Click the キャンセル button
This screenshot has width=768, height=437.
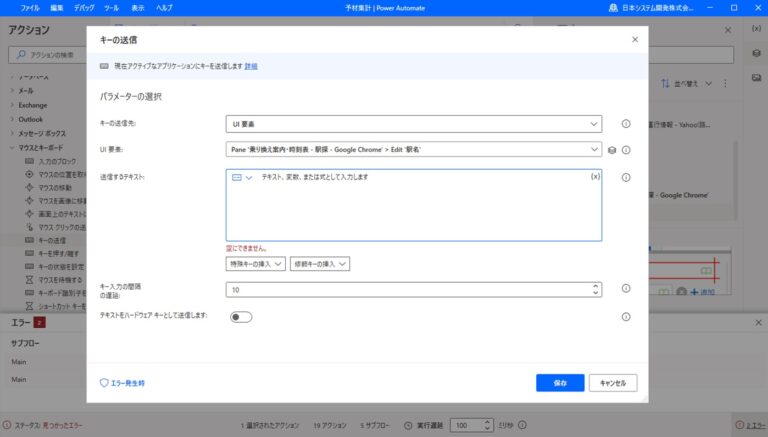coord(613,383)
